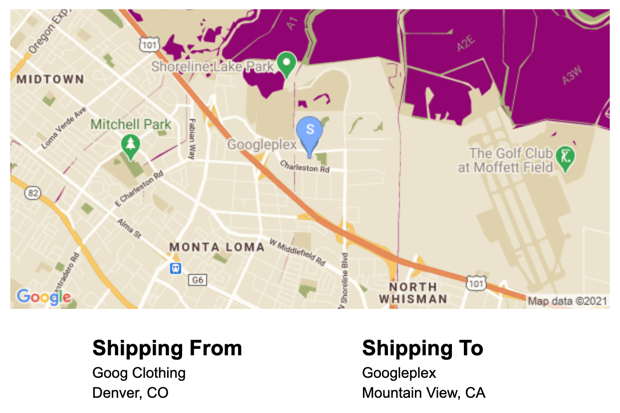Click the G6 county route shield
Image resolution: width=620 pixels, height=413 pixels.
pos(198,280)
